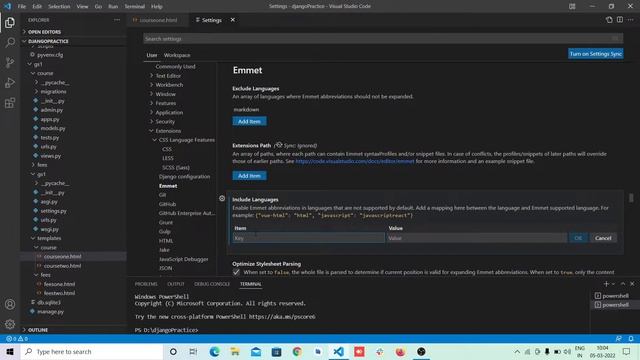640x360 pixels.
Task: Open coursetwo.html in explorer tree
Action: coord(62,266)
